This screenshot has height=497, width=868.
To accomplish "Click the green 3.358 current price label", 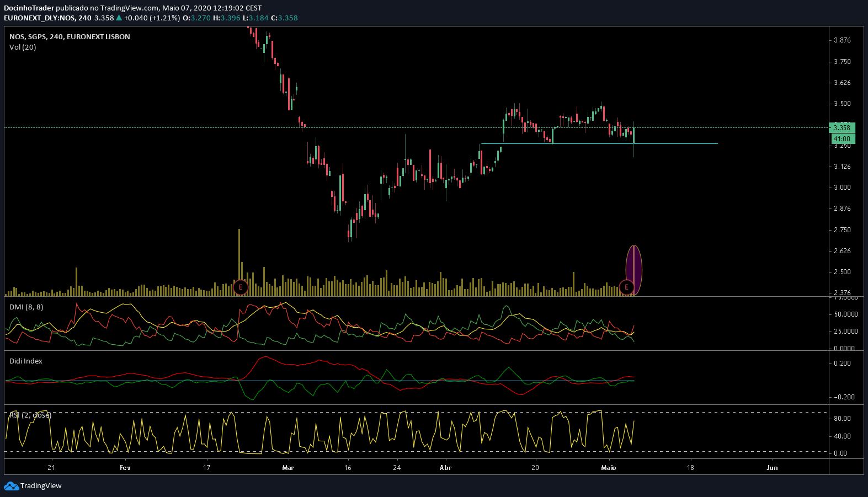I will (842, 127).
